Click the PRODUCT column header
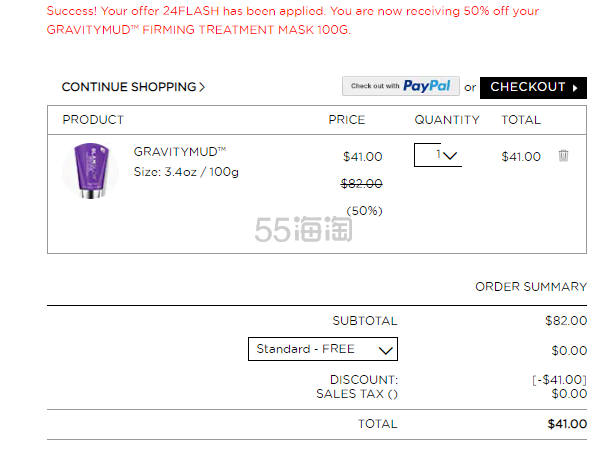Image resolution: width=607 pixels, height=459 pixels. point(93,120)
